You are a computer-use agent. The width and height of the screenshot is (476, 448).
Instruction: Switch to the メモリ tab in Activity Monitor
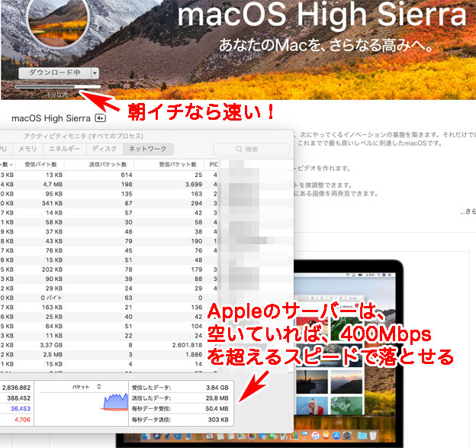pyautogui.click(x=27, y=149)
